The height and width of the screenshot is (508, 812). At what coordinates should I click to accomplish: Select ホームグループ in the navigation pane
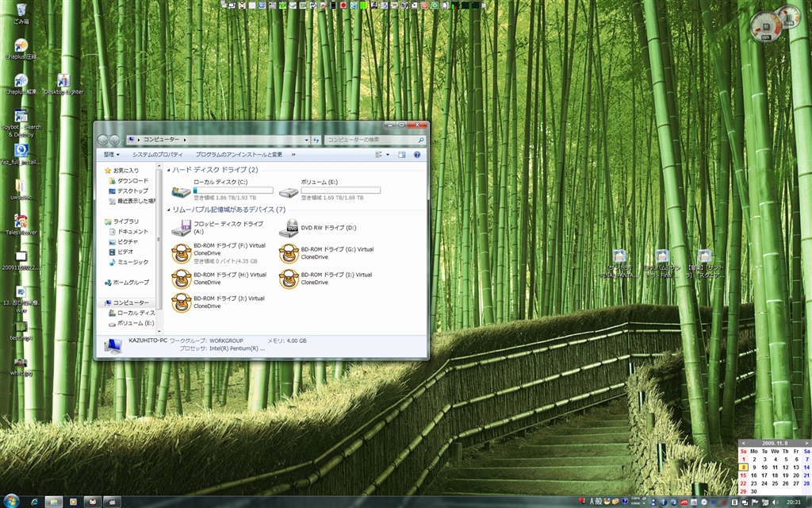[x=126, y=283]
